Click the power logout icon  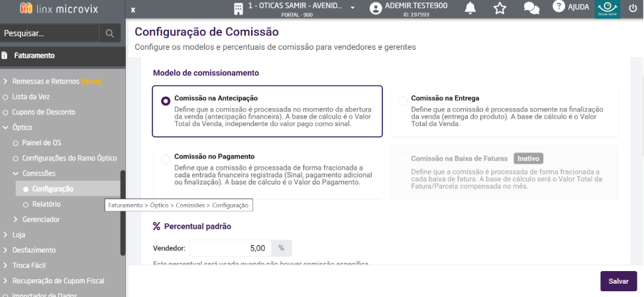tap(633, 8)
